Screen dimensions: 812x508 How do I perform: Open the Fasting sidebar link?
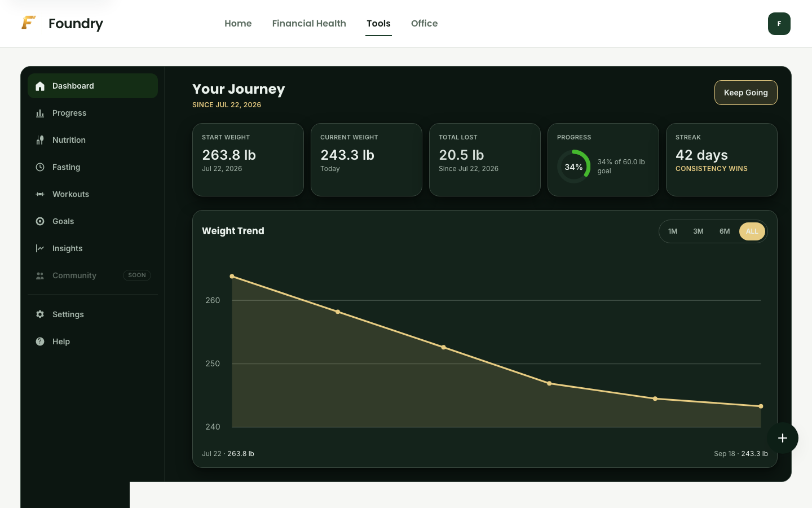[x=92, y=167]
